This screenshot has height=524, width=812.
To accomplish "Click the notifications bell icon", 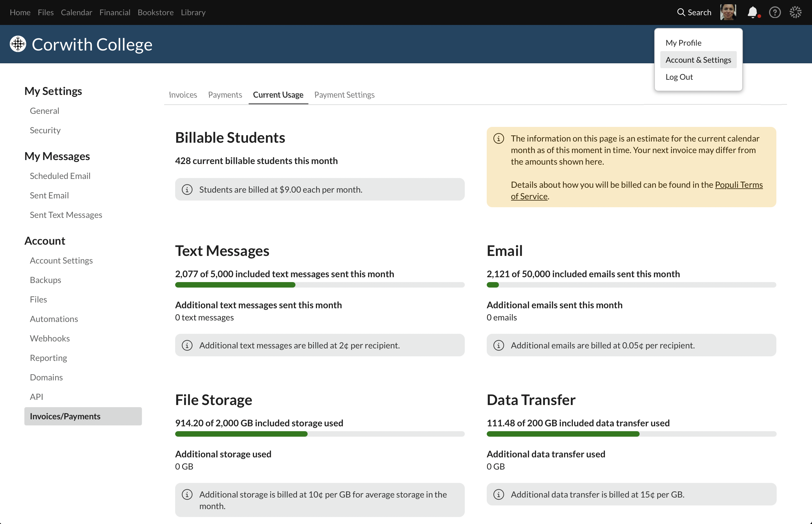I will (753, 12).
